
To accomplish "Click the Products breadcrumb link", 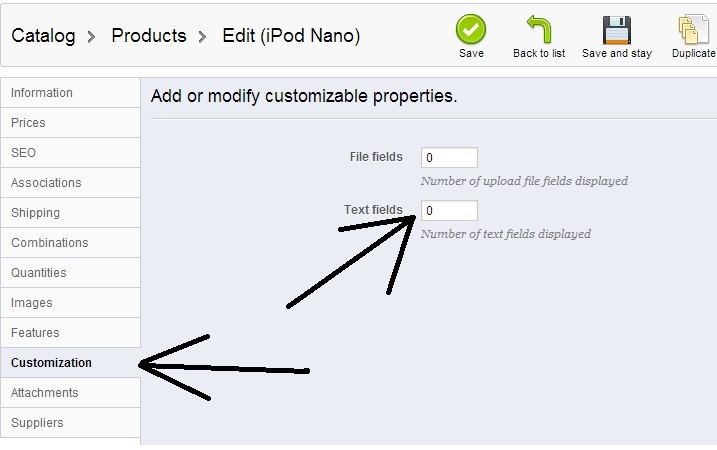I will [149, 36].
